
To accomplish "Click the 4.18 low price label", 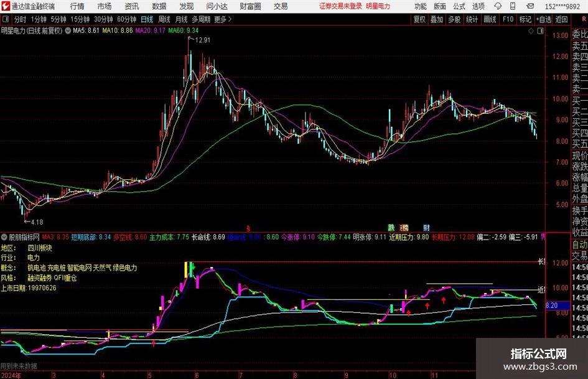I will pyautogui.click(x=37, y=222).
